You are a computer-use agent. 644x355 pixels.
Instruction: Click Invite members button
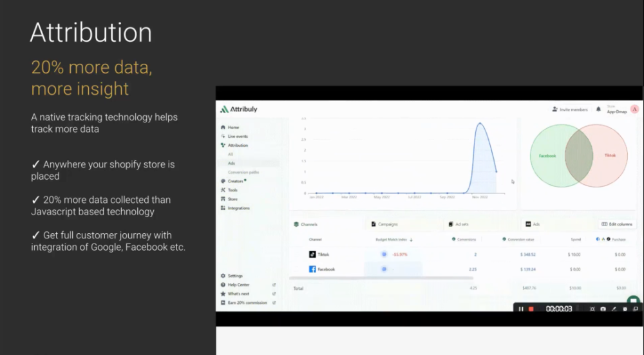point(570,110)
